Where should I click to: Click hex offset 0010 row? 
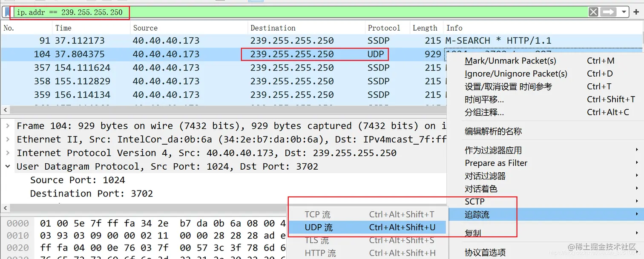(144, 236)
